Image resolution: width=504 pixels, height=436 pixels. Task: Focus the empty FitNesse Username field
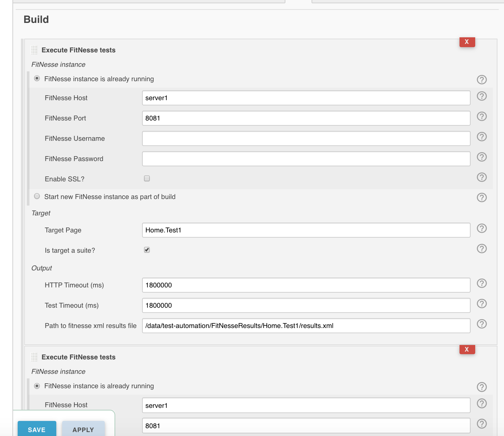(306, 138)
